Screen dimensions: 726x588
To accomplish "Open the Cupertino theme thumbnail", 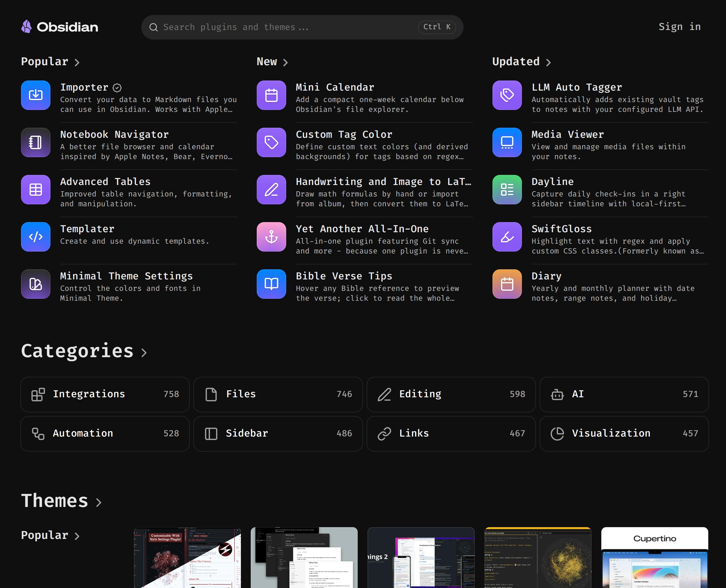I will (x=655, y=557).
